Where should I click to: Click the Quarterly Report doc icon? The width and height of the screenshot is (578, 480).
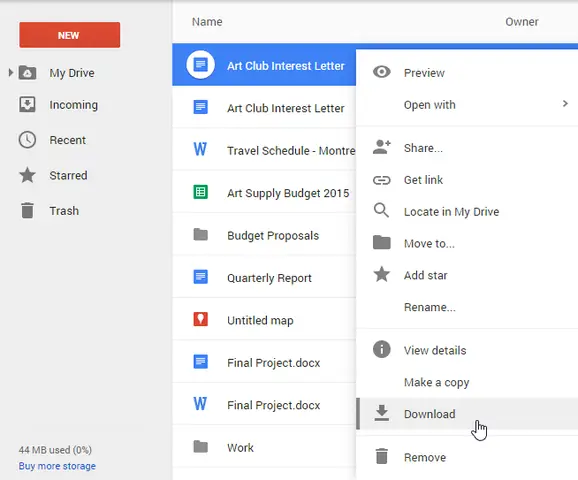click(201, 277)
